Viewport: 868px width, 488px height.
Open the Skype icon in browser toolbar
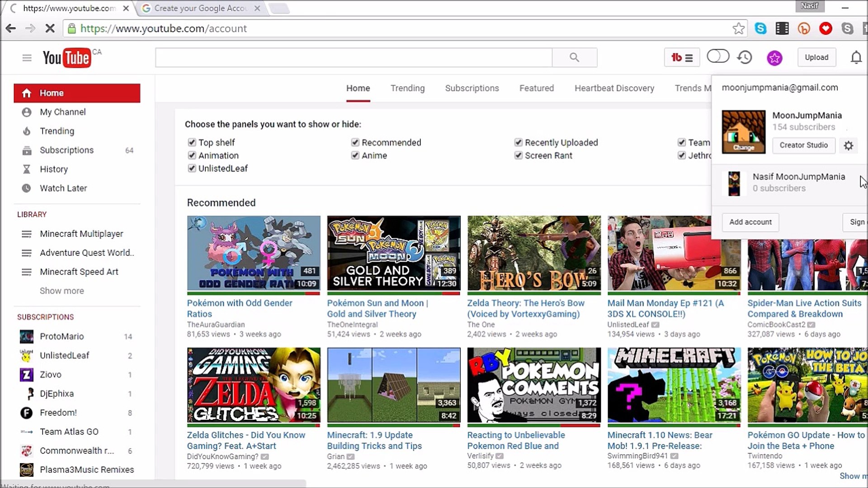[x=761, y=28]
